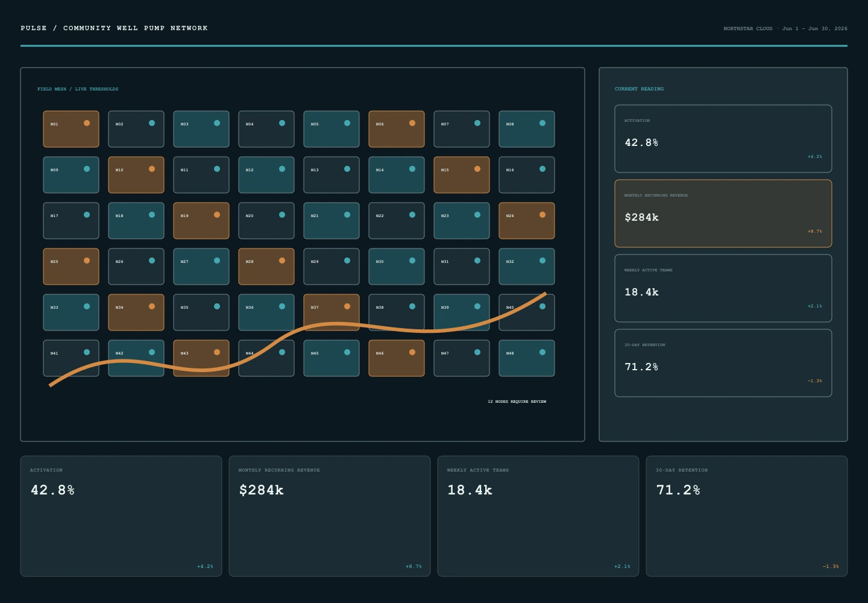
Task: Click the teal dot on node N48
Action: pyautogui.click(x=542, y=352)
